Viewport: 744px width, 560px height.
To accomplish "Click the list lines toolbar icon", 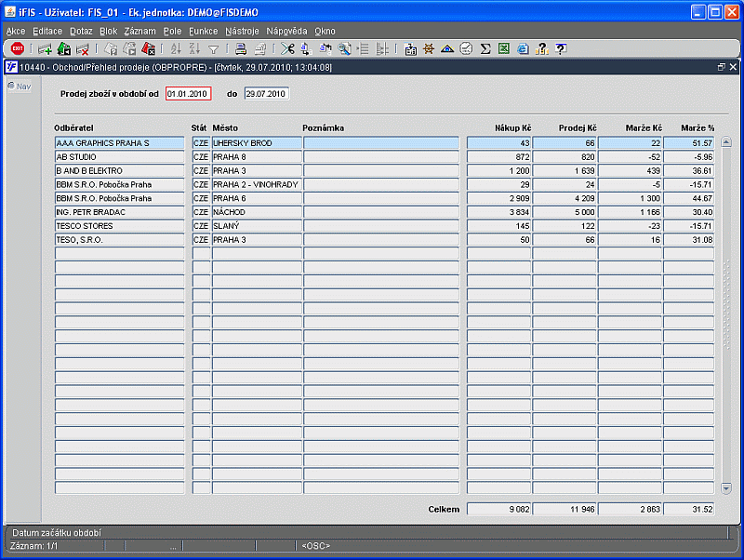I will click(x=364, y=48).
